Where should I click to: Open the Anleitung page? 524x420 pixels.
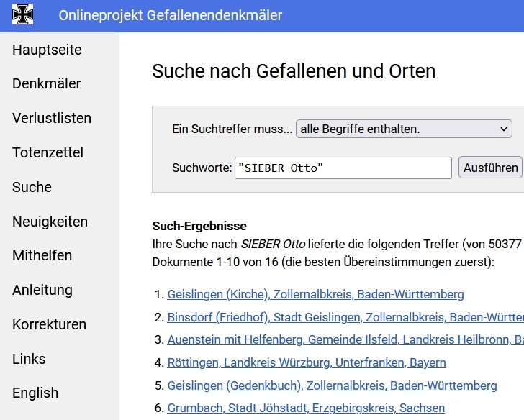tap(42, 290)
